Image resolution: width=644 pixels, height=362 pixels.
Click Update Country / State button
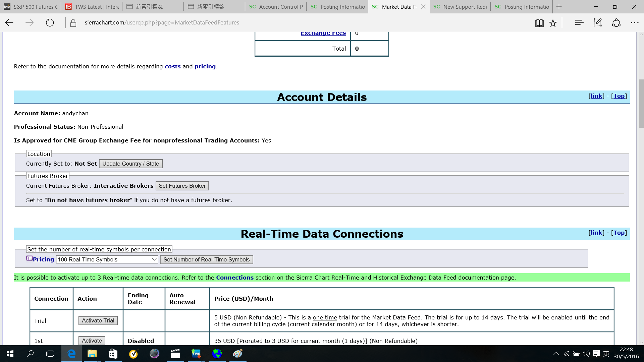click(130, 164)
